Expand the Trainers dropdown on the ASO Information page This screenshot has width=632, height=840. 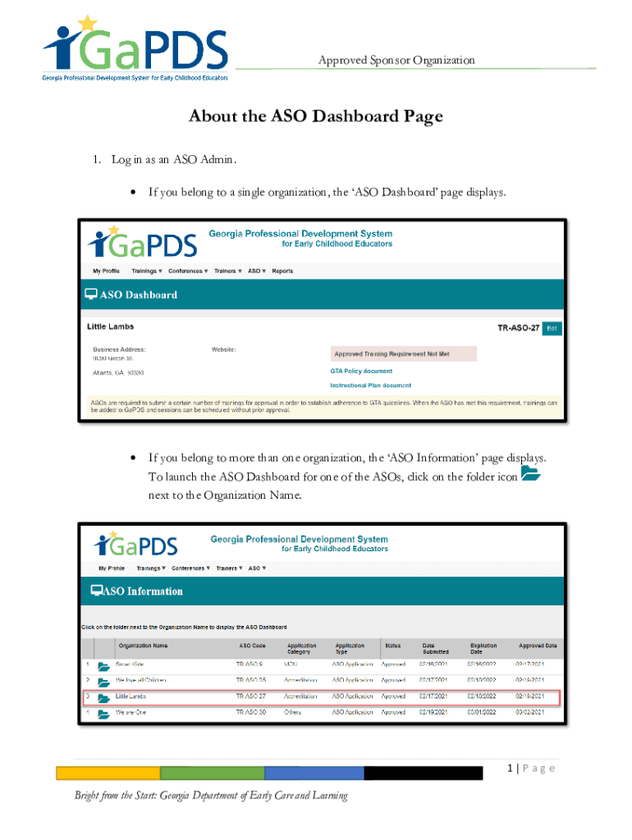[229, 568]
